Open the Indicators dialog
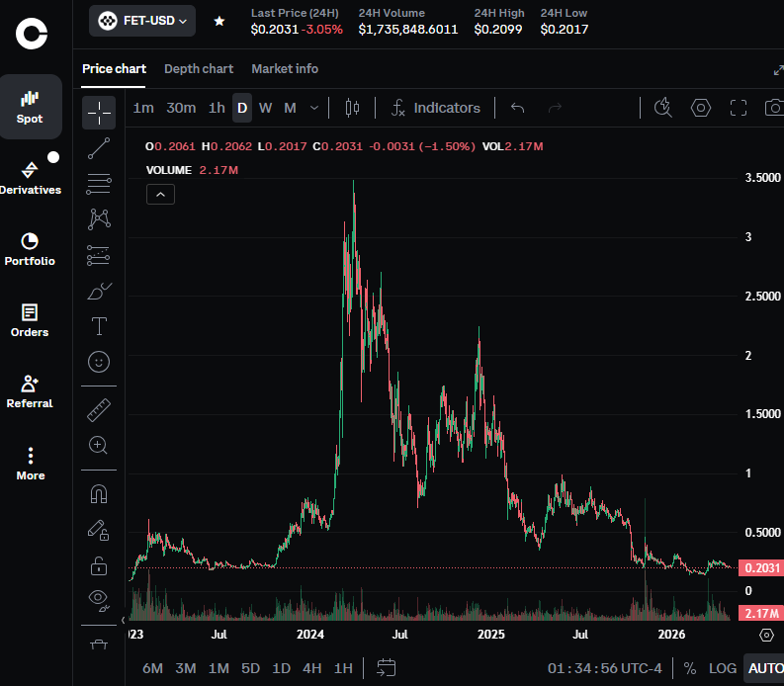784x686 pixels. 435,108
